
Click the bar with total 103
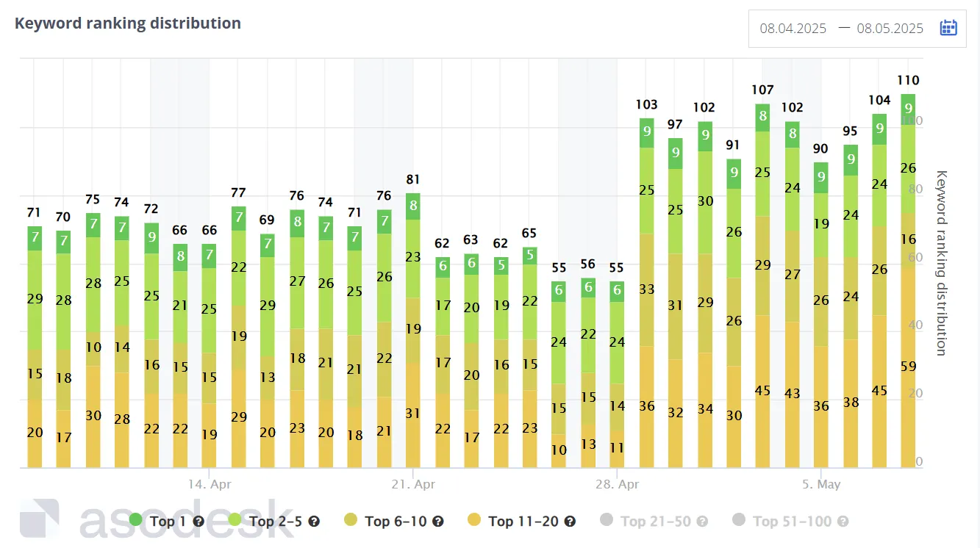[646, 292]
